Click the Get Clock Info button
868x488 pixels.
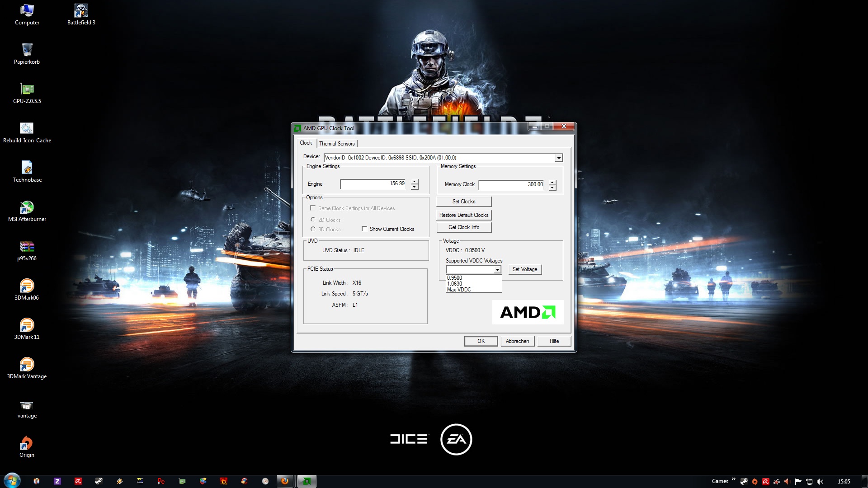pyautogui.click(x=464, y=227)
